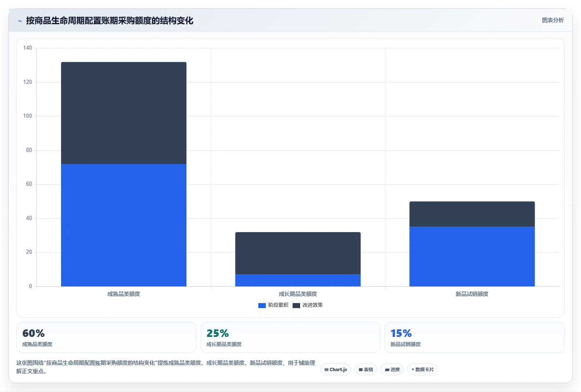The width and height of the screenshot is (581, 392).
Task: Click the Chart.js tag pill
Action: pos(336,369)
